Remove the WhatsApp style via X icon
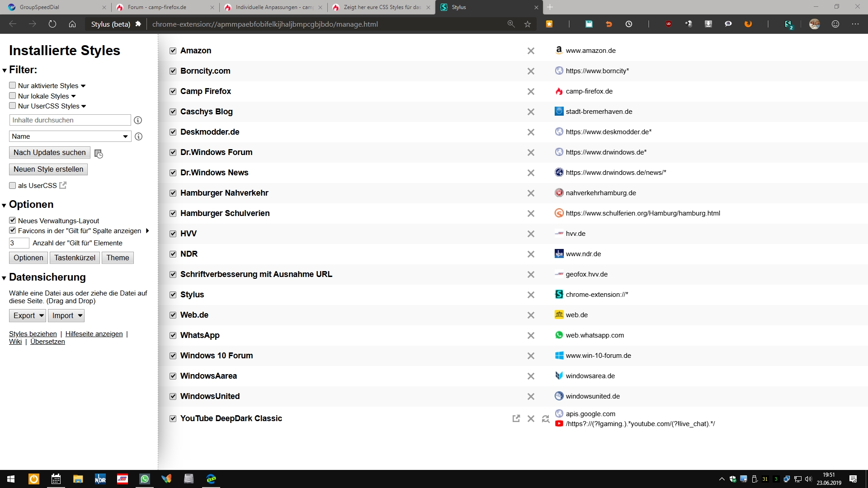 (x=531, y=336)
